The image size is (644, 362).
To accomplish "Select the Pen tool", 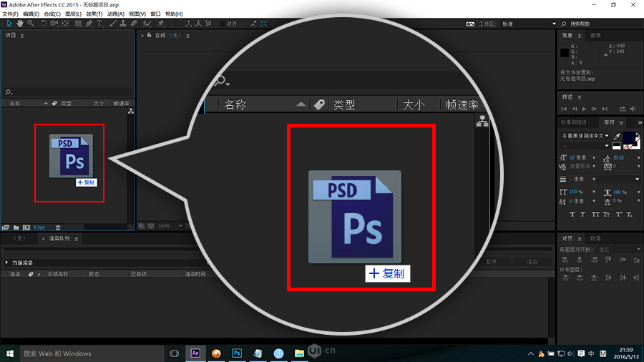I will pos(89,24).
